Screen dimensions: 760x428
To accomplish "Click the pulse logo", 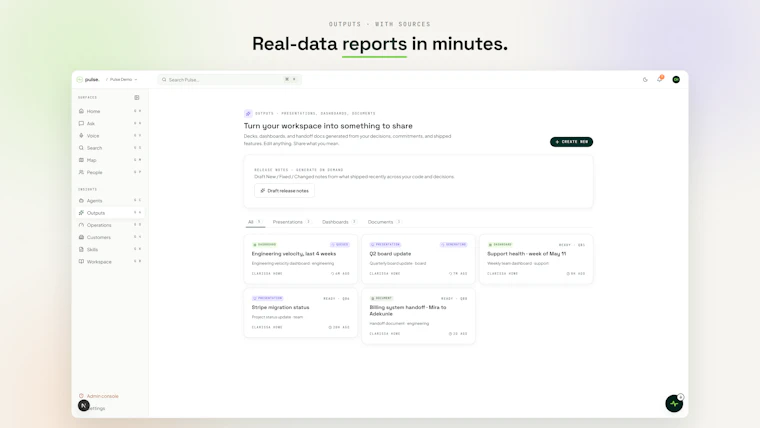I will 88,79.
